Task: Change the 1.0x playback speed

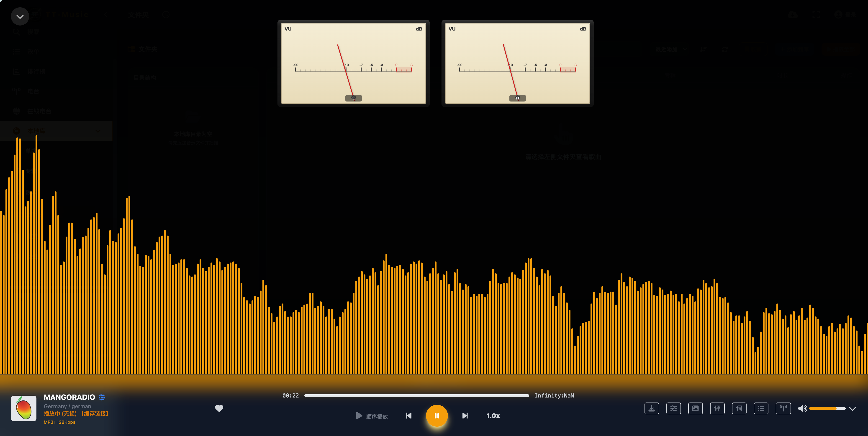Action: pyautogui.click(x=493, y=416)
